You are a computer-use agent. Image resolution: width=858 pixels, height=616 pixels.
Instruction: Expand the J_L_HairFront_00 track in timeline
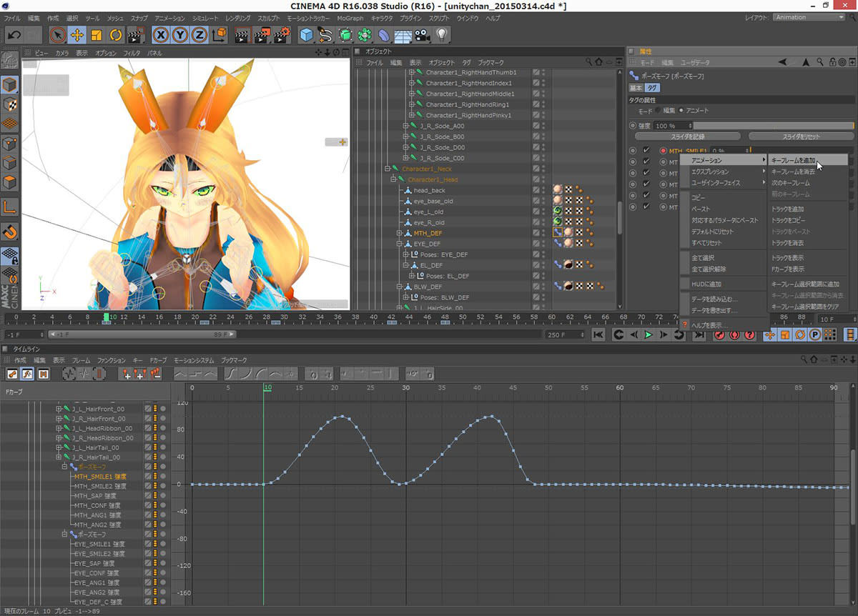click(x=59, y=409)
